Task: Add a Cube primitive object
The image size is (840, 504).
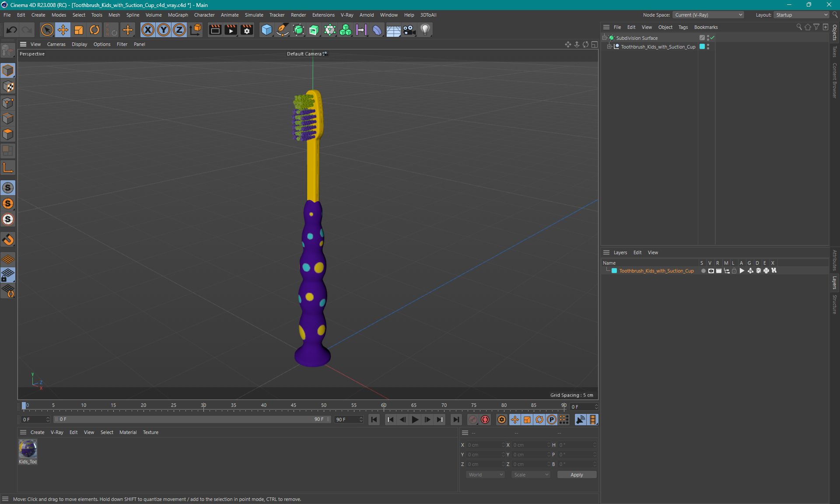Action: tap(266, 30)
